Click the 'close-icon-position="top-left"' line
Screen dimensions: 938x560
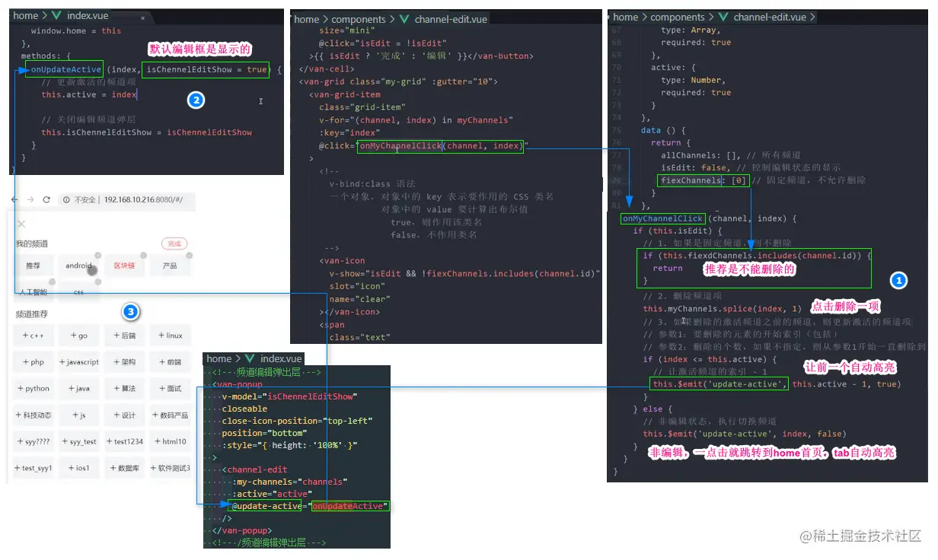296,421
